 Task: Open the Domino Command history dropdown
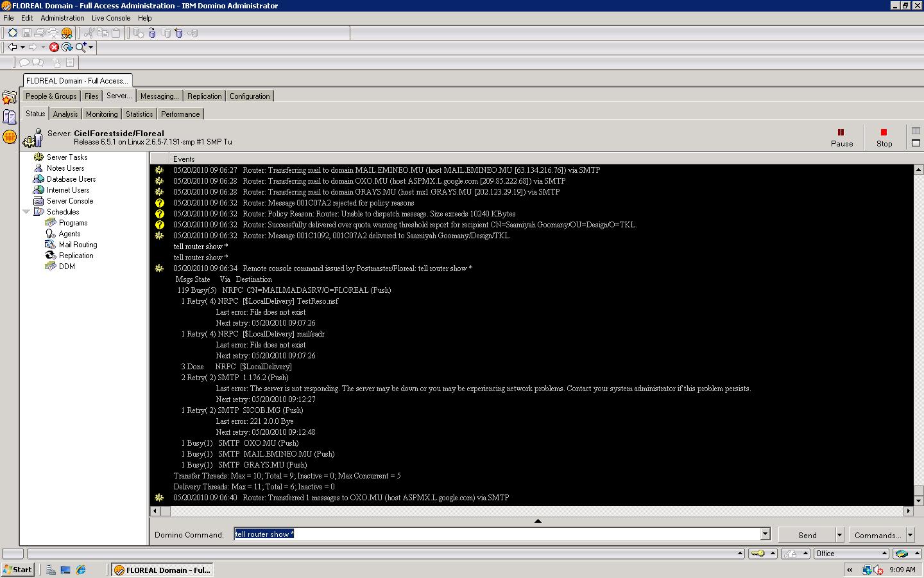click(x=765, y=534)
